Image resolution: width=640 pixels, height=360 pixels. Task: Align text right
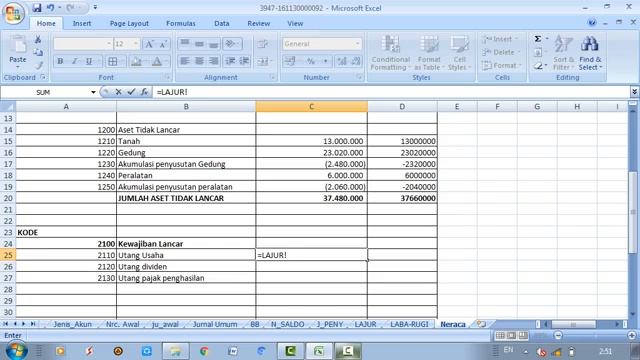tap(213, 61)
